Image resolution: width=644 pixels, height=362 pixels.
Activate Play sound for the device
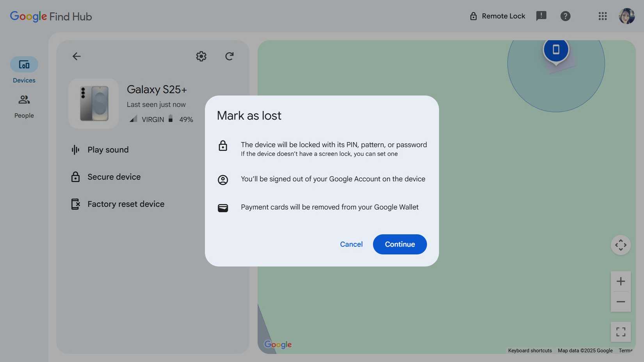[x=108, y=149]
